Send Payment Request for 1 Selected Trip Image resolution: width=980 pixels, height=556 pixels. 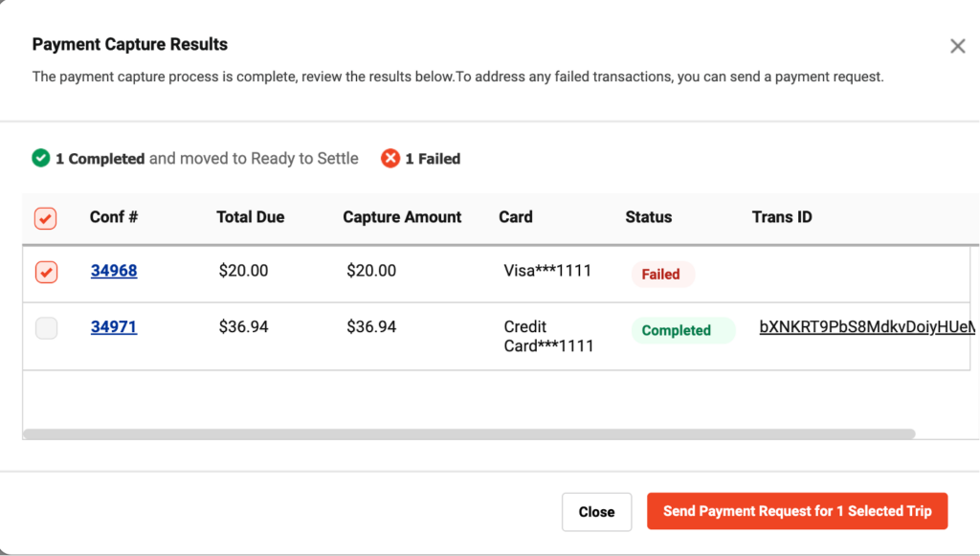[x=797, y=511]
